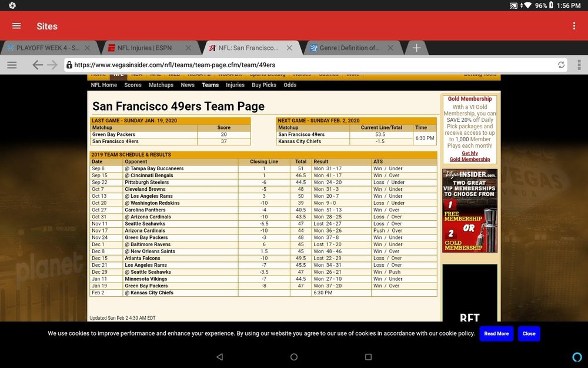
Task: Open the Buy Picks menu item
Action: click(264, 85)
